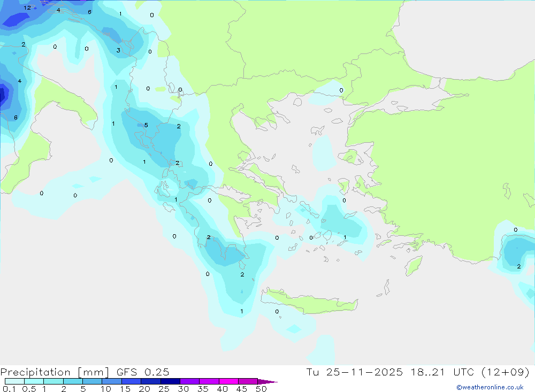Click the legend tick label '15'
Viewport: 535px width, 392px height.
125,389
